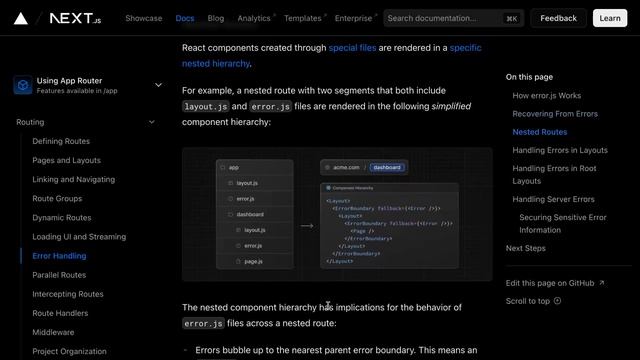Jump to How error.js Works section
Viewport: 640px width, 360px height.
tap(547, 96)
